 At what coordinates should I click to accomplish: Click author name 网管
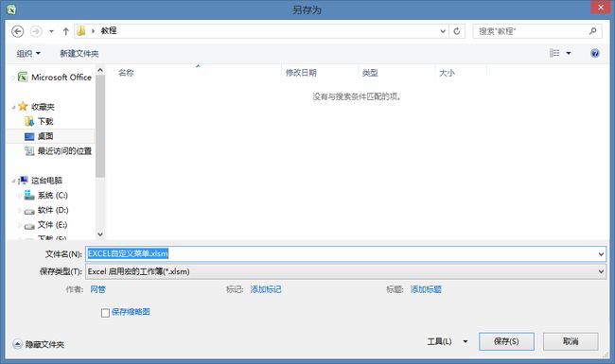point(97,289)
